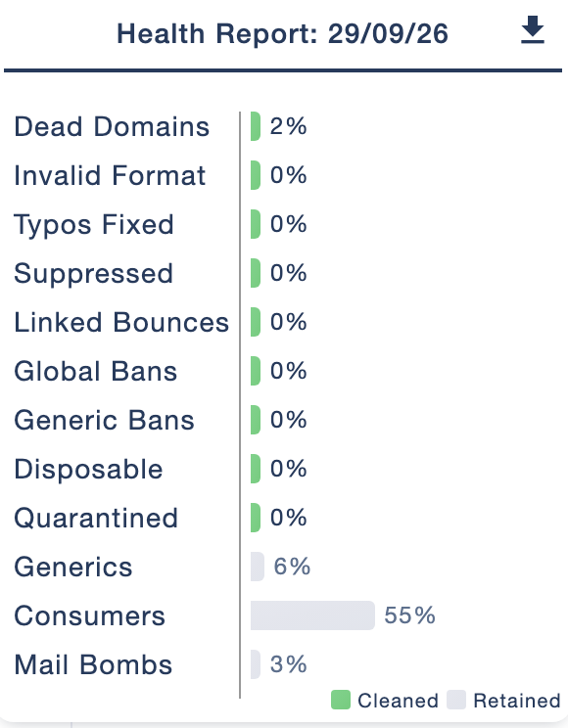
Task: Click the Invalid Format label
Action: pyautogui.click(x=110, y=175)
